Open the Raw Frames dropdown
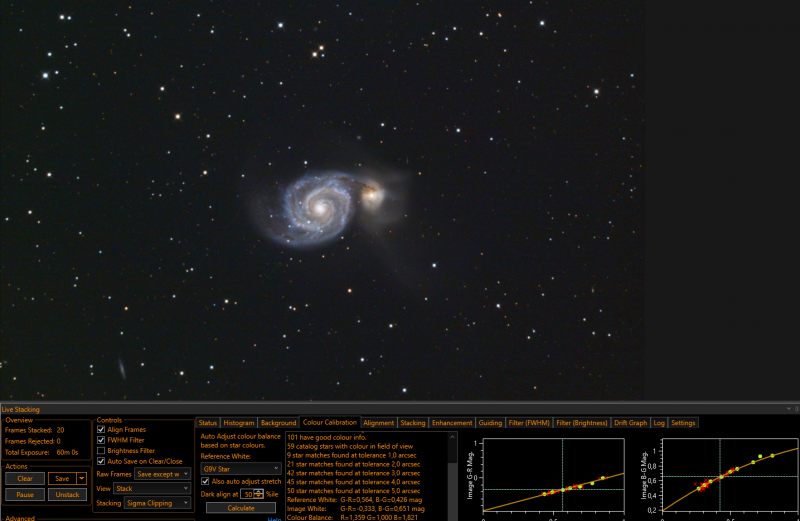Screen dimensions: 800x521 coord(162,474)
